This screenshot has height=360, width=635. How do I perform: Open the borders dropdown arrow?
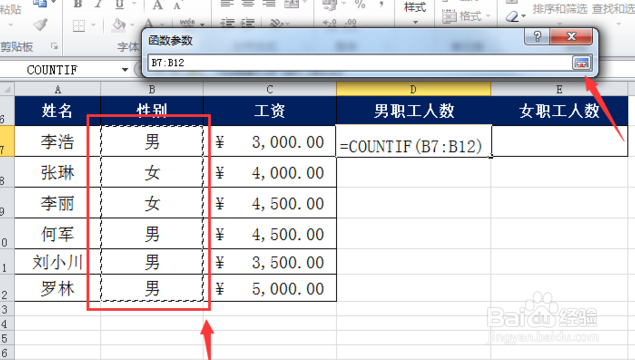pos(93,26)
